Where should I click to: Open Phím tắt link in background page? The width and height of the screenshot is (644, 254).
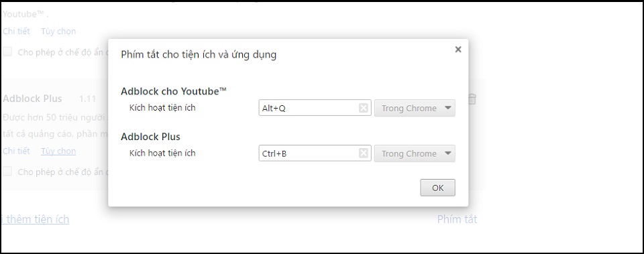(457, 219)
